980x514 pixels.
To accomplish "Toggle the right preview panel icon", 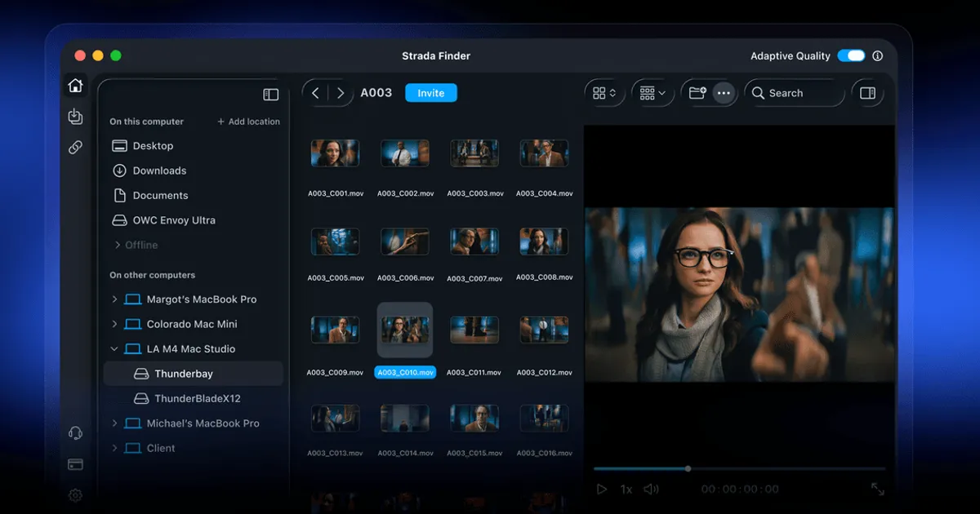I will 868,93.
